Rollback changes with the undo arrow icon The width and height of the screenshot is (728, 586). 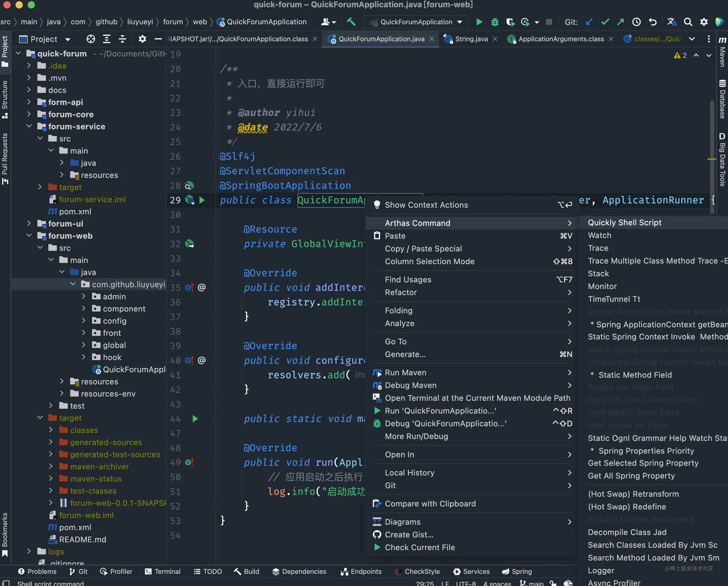click(x=653, y=22)
